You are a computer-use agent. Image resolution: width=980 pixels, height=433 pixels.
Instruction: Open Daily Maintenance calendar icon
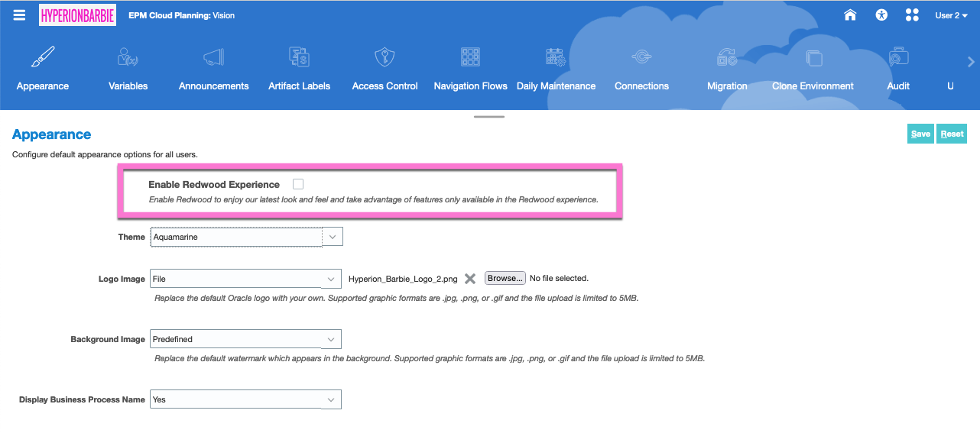(556, 57)
